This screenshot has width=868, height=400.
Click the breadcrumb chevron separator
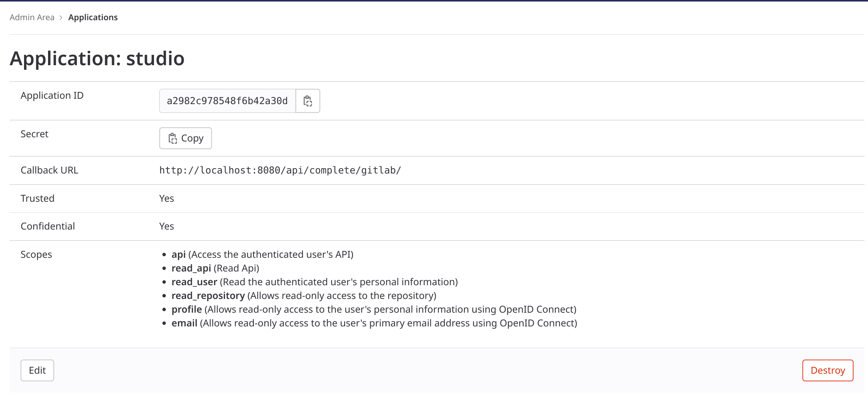61,18
